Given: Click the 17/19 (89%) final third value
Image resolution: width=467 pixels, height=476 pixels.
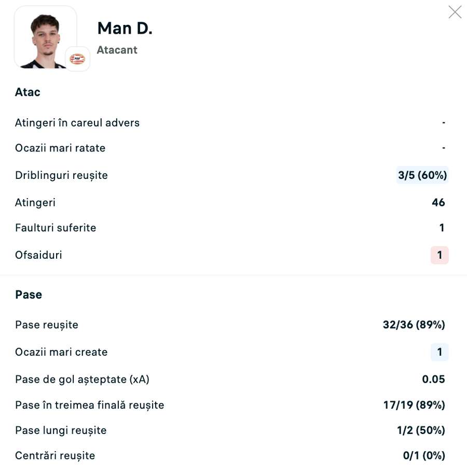Looking at the screenshot, I should point(414,405).
